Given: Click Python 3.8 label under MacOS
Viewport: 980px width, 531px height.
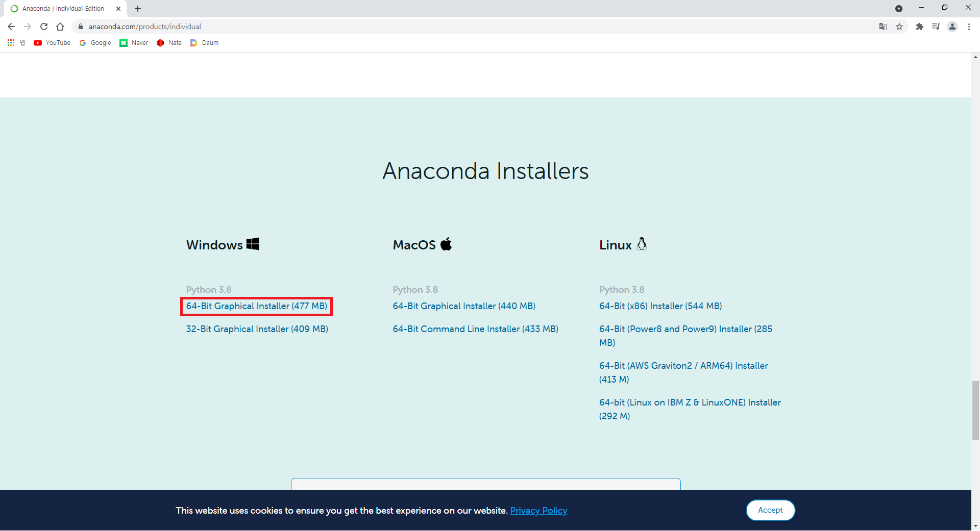Looking at the screenshot, I should [415, 290].
